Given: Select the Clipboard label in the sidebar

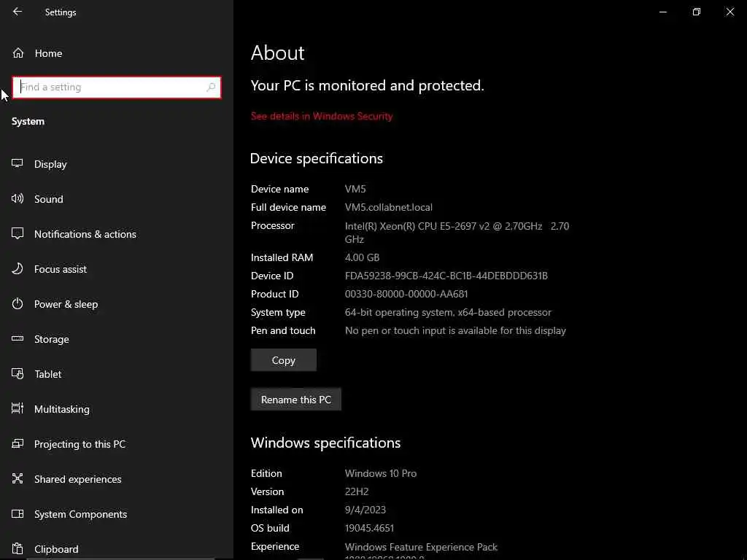Looking at the screenshot, I should point(56,549).
